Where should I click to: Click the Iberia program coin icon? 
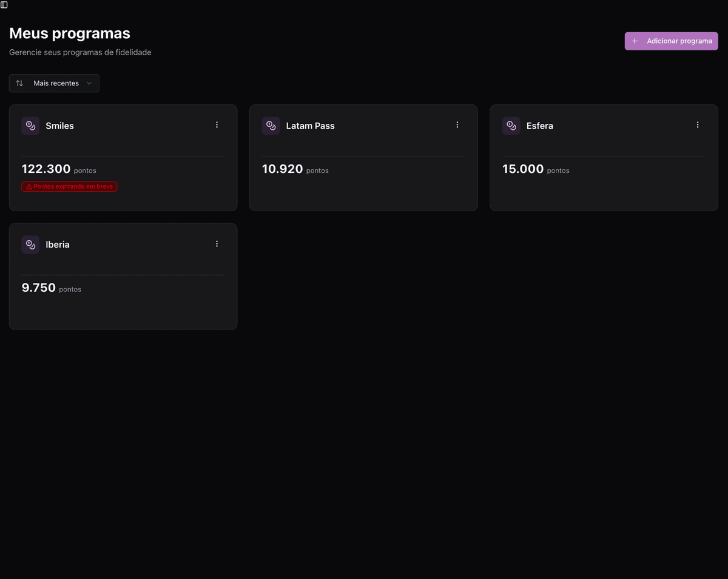pyautogui.click(x=30, y=245)
